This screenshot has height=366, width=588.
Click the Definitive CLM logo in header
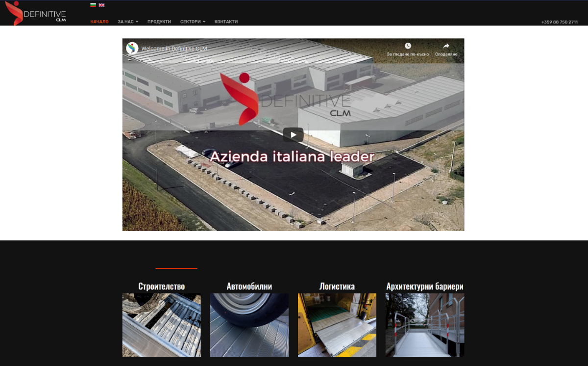(x=35, y=13)
